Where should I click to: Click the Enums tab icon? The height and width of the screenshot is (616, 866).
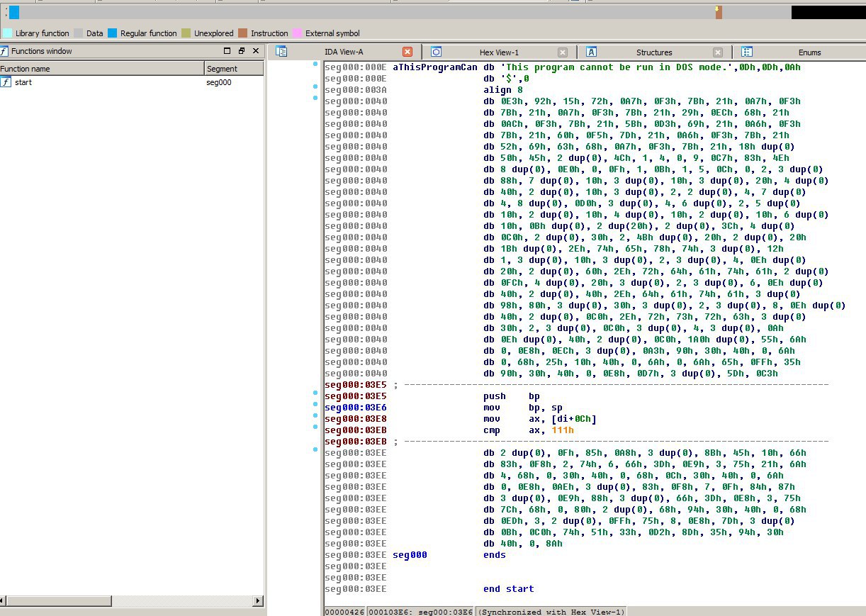(747, 52)
